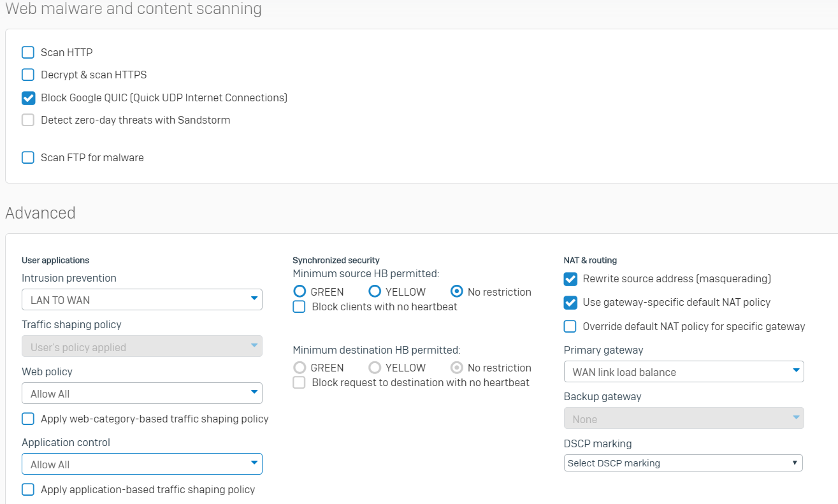Check Block clients with no heartbeat
Viewport: 838px width, 504px height.
(x=299, y=306)
